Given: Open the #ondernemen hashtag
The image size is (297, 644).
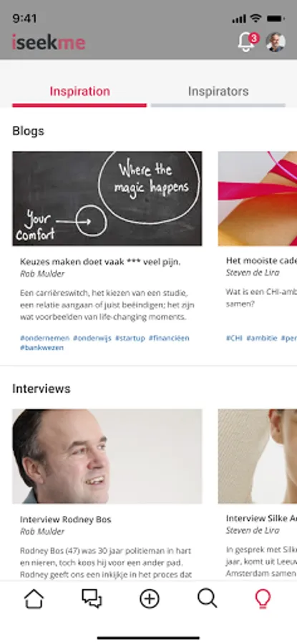Looking at the screenshot, I should click(x=45, y=338).
